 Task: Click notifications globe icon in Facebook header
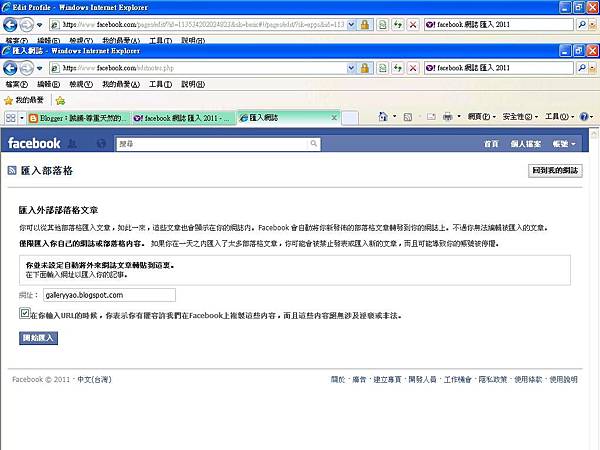click(x=101, y=143)
